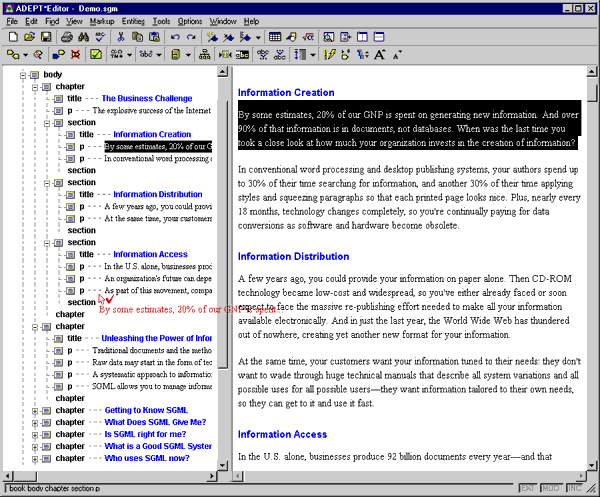Open the Markup menu
This screenshot has width=600, height=497.
tap(102, 21)
